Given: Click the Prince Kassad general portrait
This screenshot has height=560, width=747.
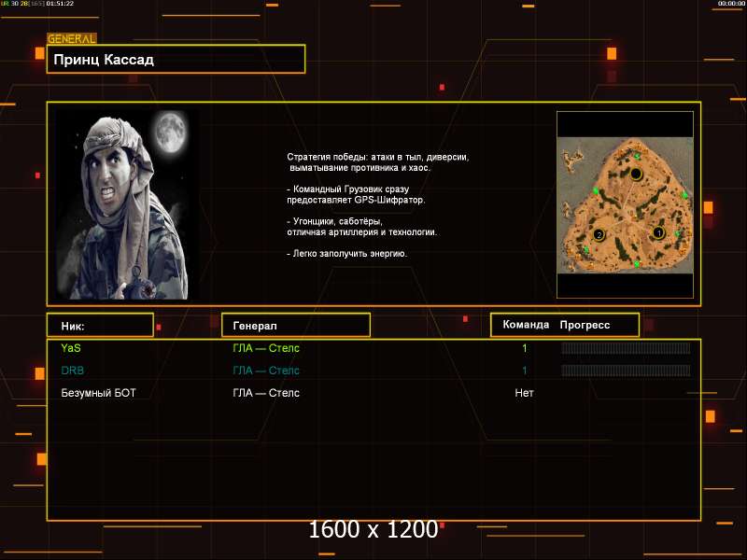Looking at the screenshot, I should click(x=125, y=204).
